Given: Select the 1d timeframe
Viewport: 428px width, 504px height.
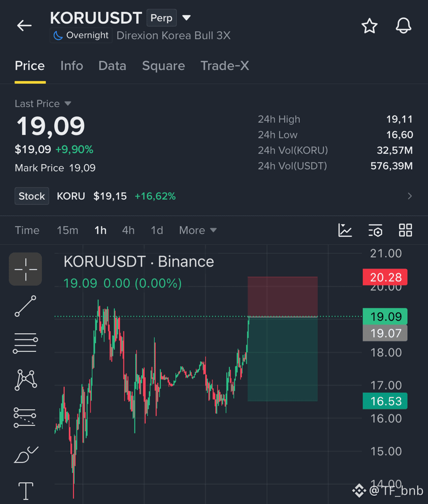Looking at the screenshot, I should click(157, 230).
